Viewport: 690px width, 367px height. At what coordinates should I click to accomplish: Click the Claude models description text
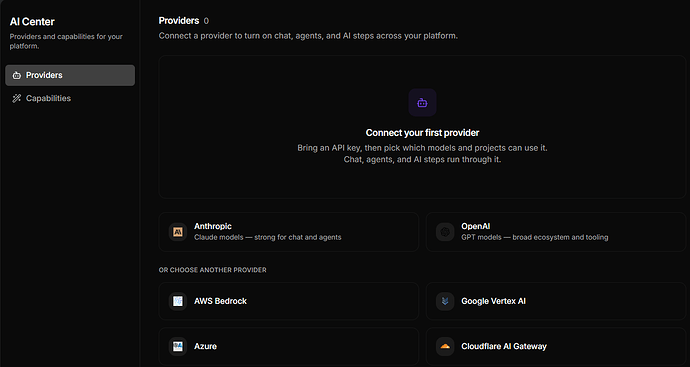click(x=268, y=237)
